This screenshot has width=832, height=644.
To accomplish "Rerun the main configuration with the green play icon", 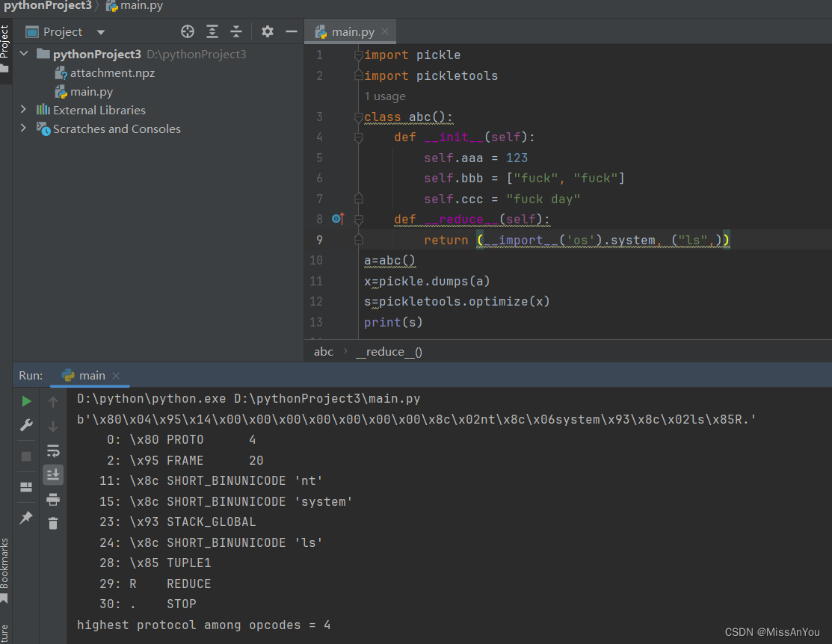I will point(26,400).
